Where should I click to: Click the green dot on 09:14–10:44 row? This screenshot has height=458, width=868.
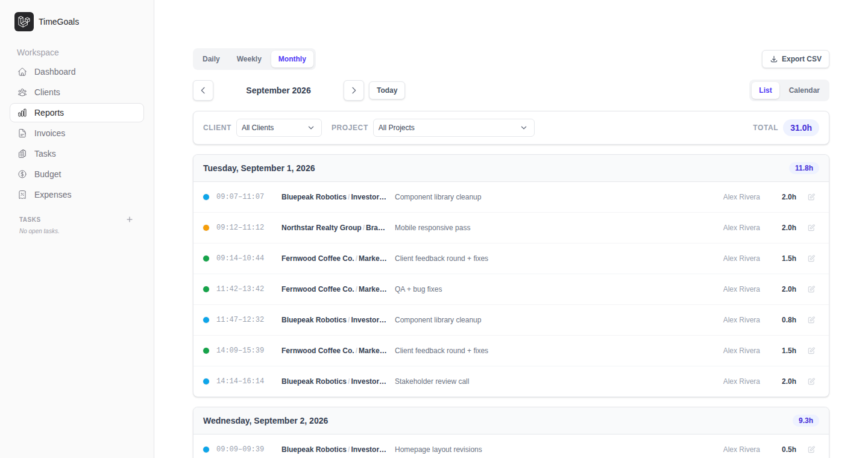(x=206, y=259)
